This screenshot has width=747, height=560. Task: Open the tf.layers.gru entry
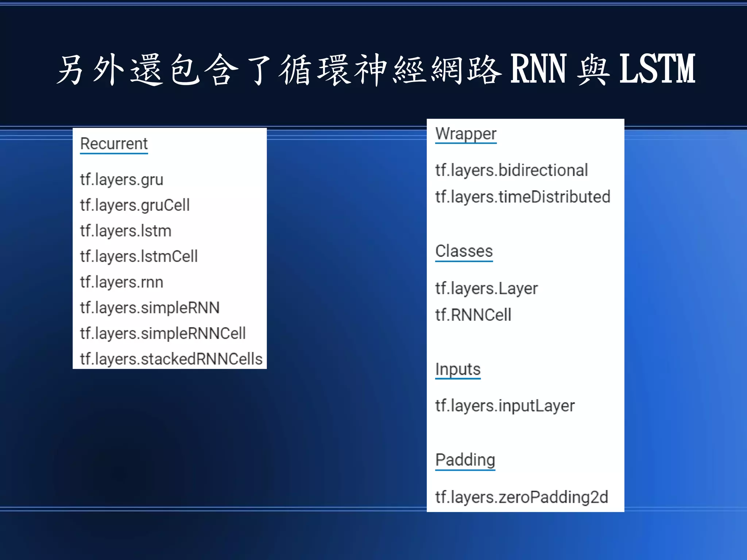click(x=121, y=180)
